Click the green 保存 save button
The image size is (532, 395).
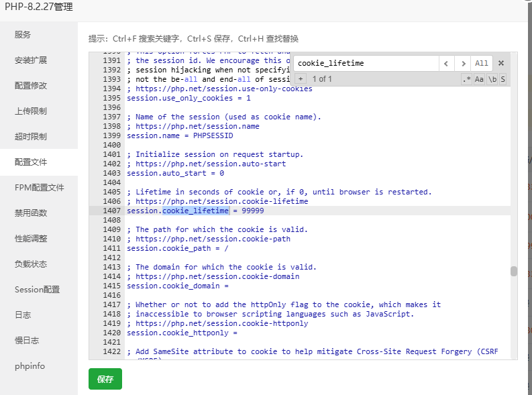[x=105, y=379]
